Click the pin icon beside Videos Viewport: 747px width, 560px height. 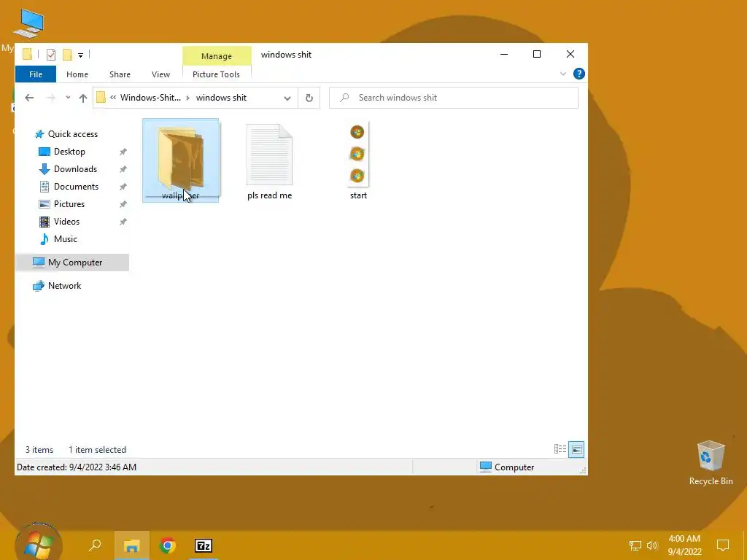(x=123, y=222)
